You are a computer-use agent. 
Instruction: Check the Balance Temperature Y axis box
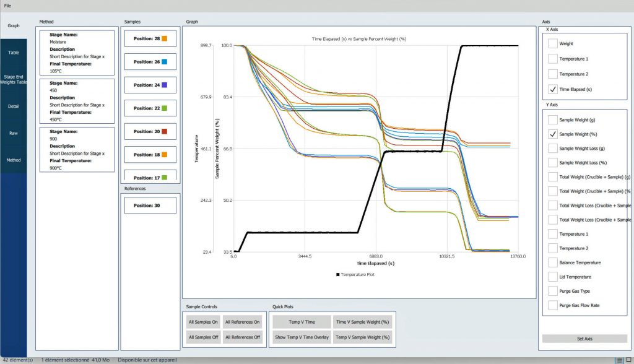point(553,262)
